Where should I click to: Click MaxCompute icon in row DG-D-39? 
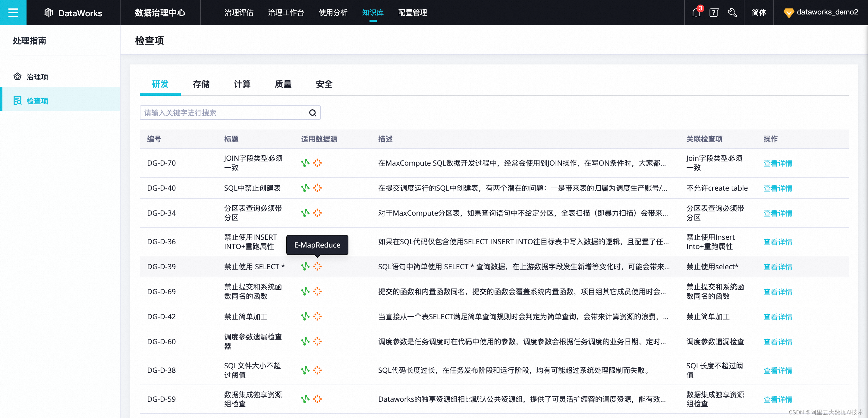click(x=305, y=267)
